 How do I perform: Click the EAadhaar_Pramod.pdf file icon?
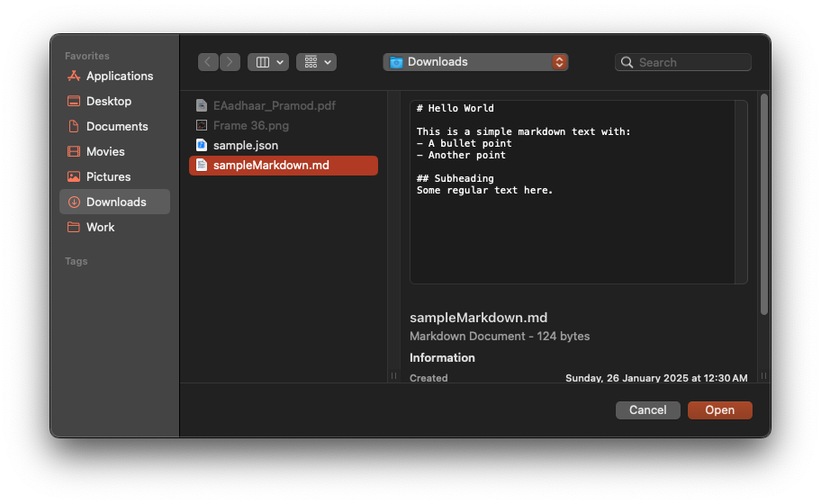click(202, 105)
